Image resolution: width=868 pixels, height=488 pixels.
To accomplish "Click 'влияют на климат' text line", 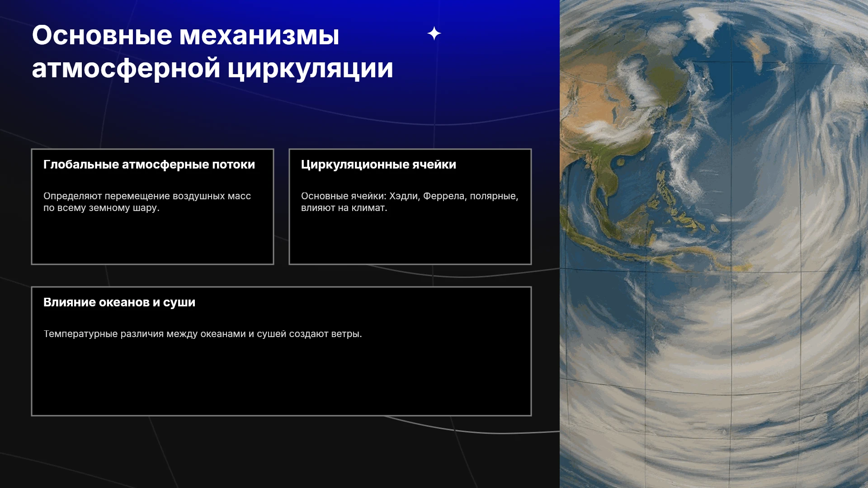I will point(344,208).
